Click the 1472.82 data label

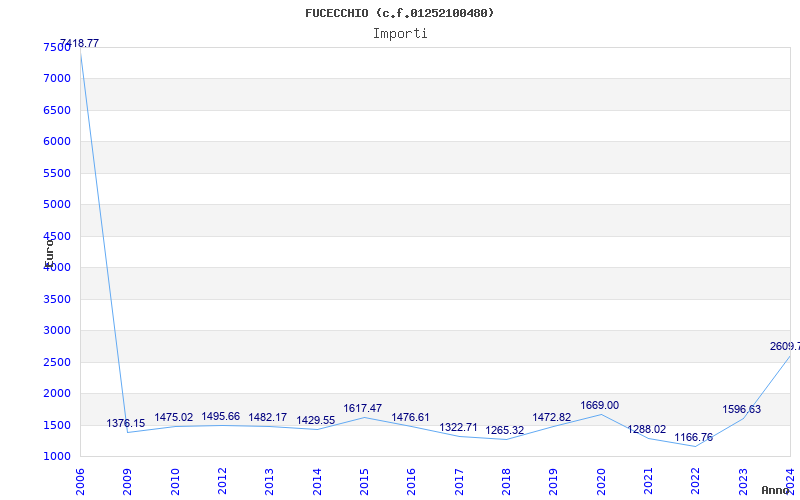click(x=552, y=417)
